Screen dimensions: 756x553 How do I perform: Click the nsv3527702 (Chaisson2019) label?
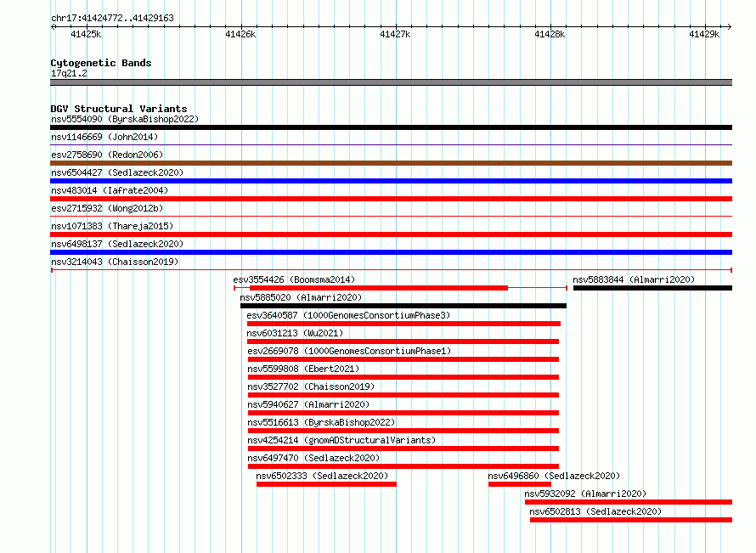pyautogui.click(x=311, y=387)
